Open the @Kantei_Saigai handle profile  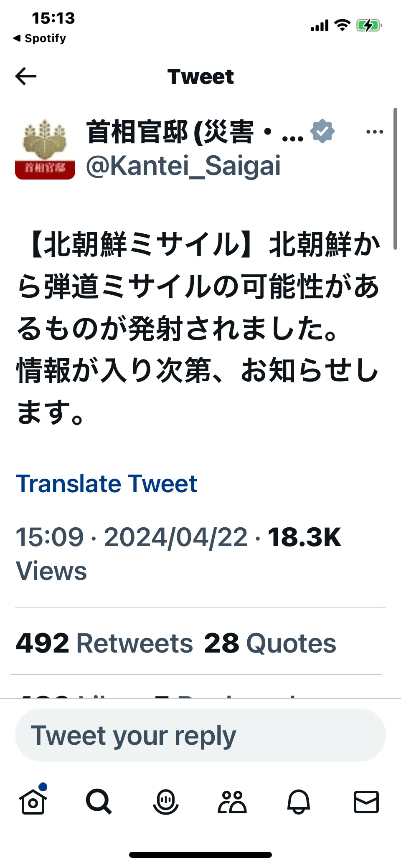(183, 166)
